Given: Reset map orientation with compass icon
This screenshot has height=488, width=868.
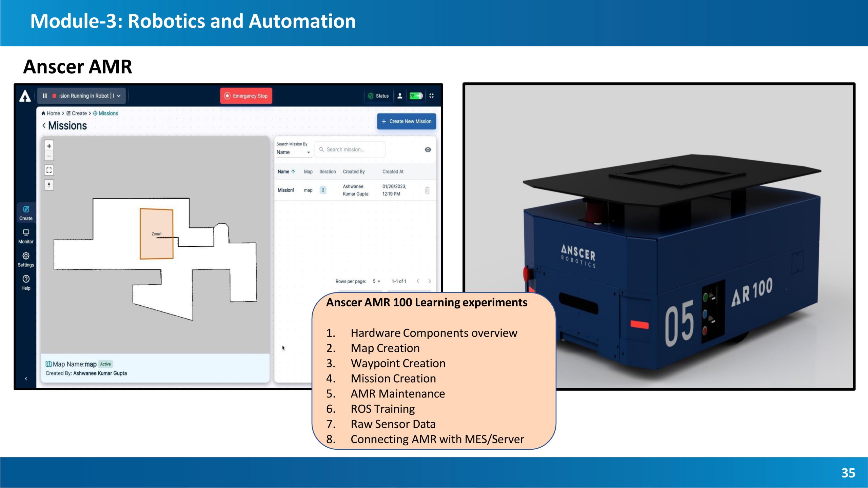Looking at the screenshot, I should click(x=49, y=185).
